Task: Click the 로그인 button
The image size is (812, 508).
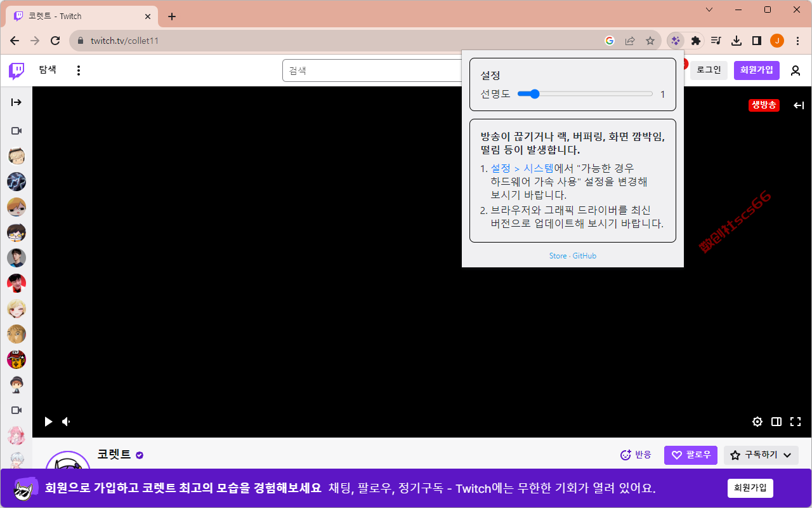Action: pyautogui.click(x=709, y=70)
